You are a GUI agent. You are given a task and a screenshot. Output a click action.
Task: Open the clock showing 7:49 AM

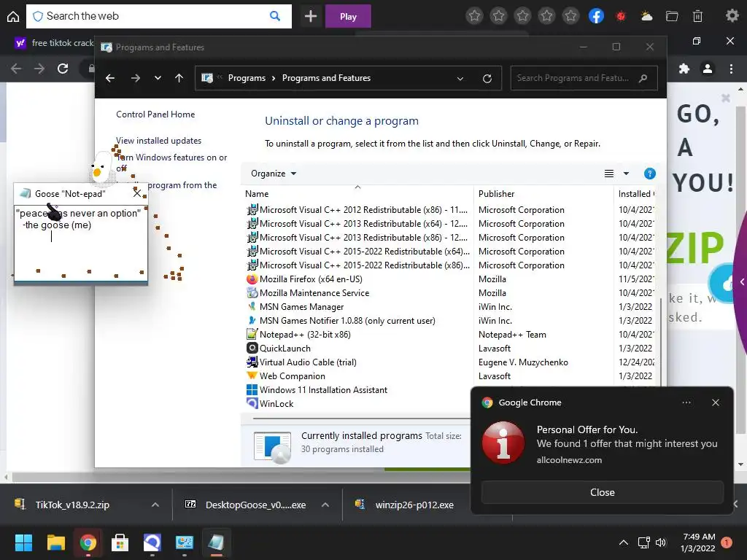pos(698,542)
